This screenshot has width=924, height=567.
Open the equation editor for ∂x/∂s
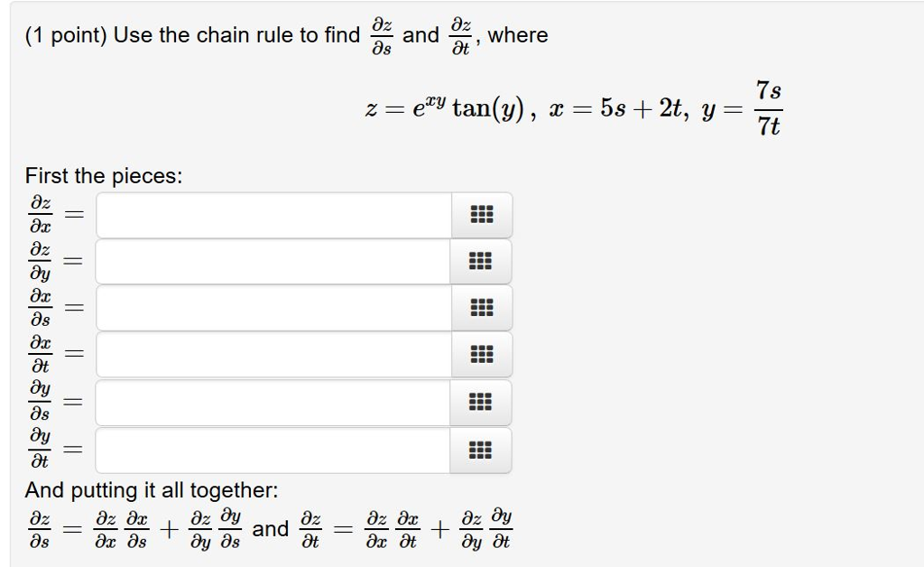pyautogui.click(x=482, y=308)
